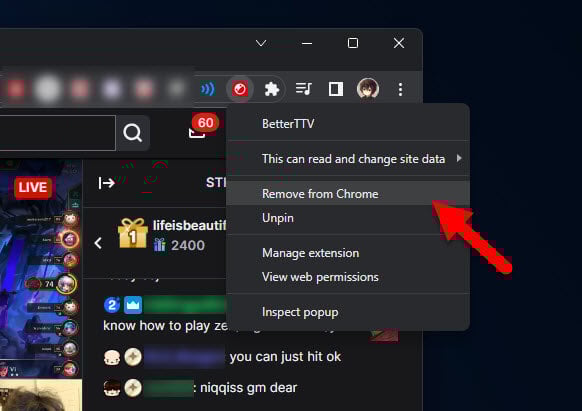Screen dimensions: 582x411
Task: Click the Twitch search magnifier button
Action: click(133, 133)
